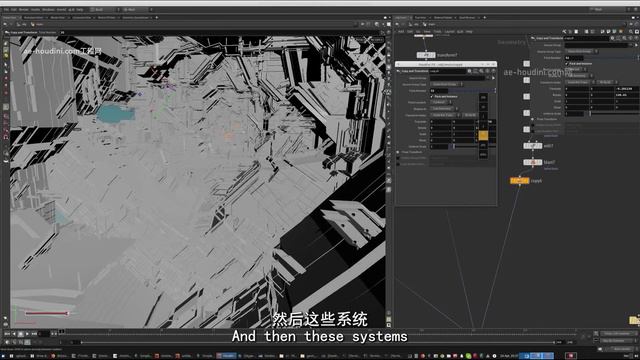This screenshot has width=640, height=360.
Task: Open the Windows Start button
Action: tap(4, 356)
